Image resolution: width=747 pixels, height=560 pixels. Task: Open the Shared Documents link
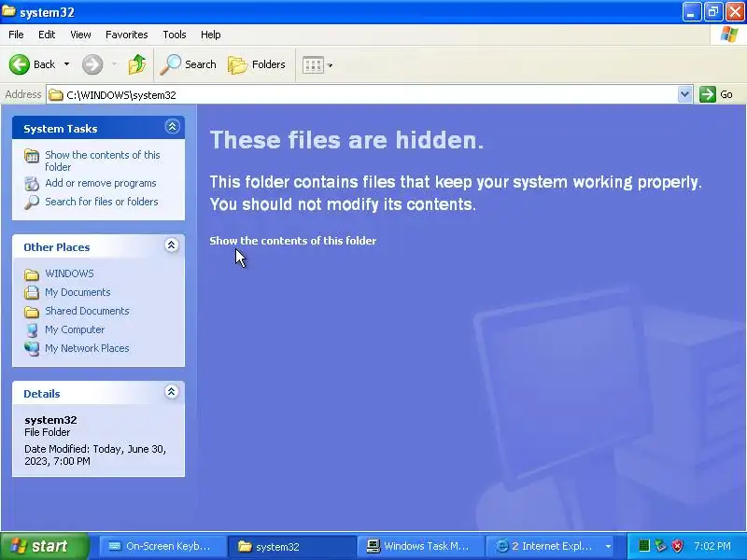coord(87,311)
